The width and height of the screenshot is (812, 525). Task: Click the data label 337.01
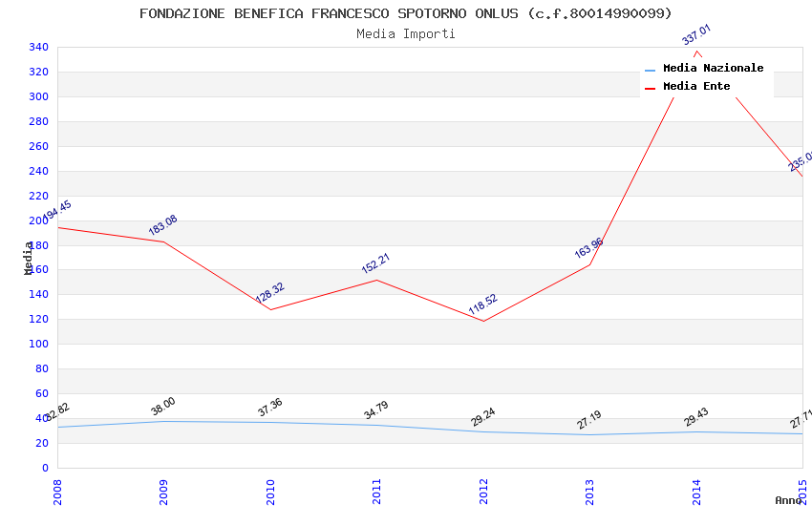tap(696, 34)
